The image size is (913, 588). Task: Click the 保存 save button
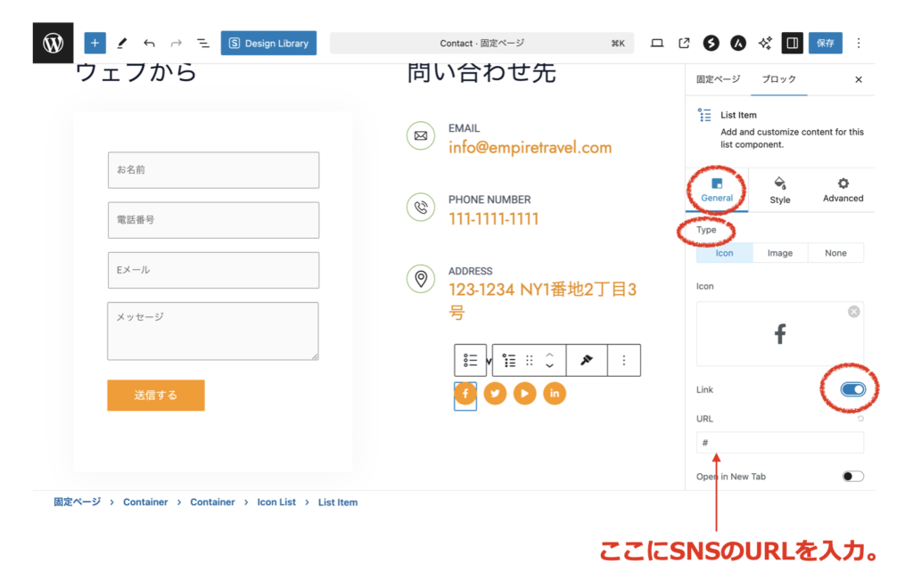pyautogui.click(x=826, y=43)
